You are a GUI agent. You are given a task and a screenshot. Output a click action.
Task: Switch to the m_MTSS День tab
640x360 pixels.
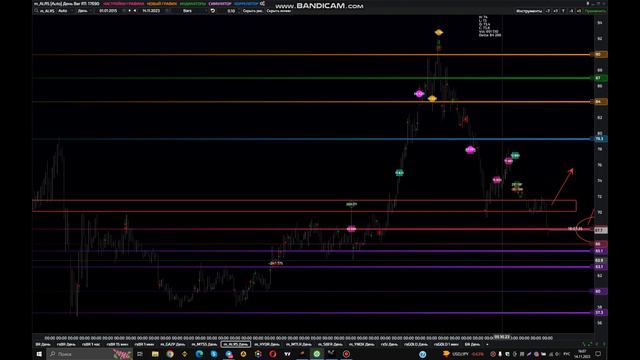point(204,344)
